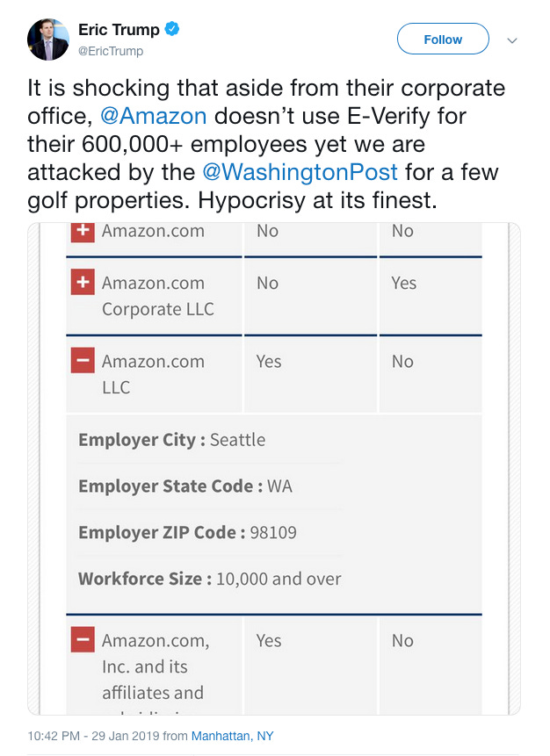Open the Manhattan, NY location link

[233, 736]
